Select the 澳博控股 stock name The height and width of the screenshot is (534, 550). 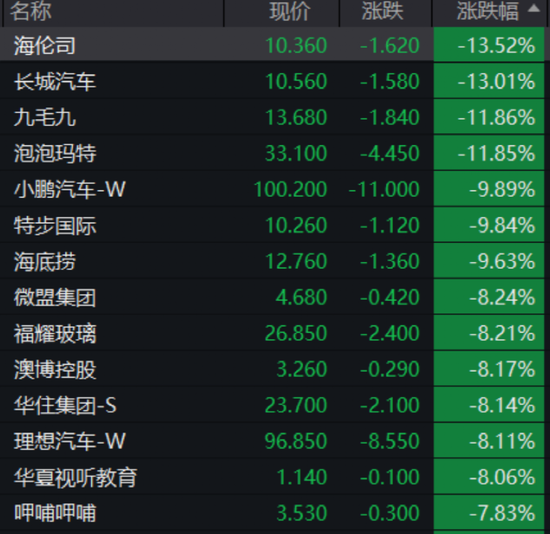coord(55,369)
